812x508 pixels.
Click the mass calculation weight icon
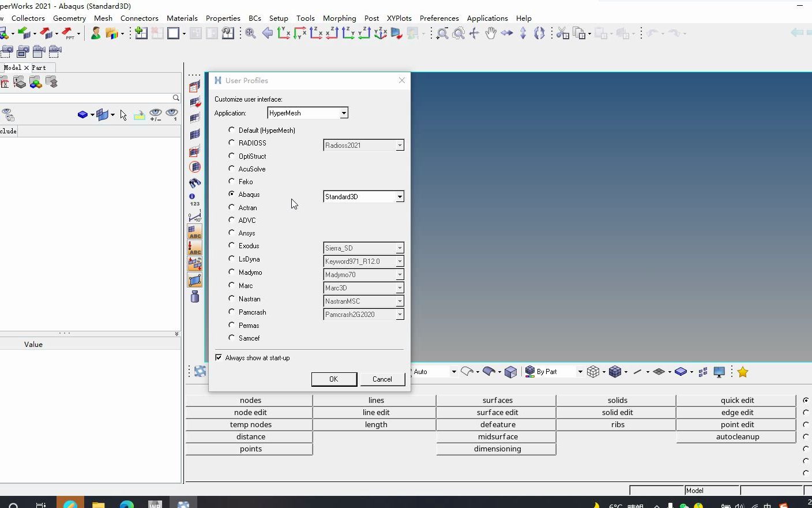coord(195,297)
